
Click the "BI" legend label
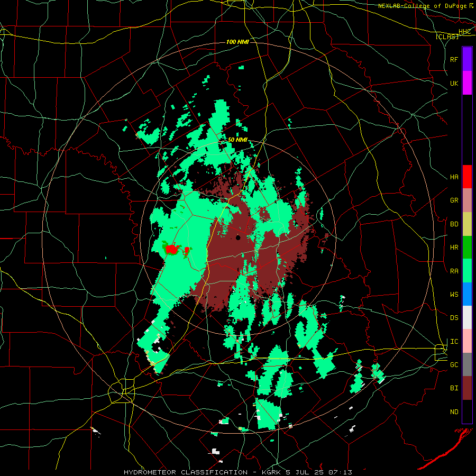[x=454, y=388]
